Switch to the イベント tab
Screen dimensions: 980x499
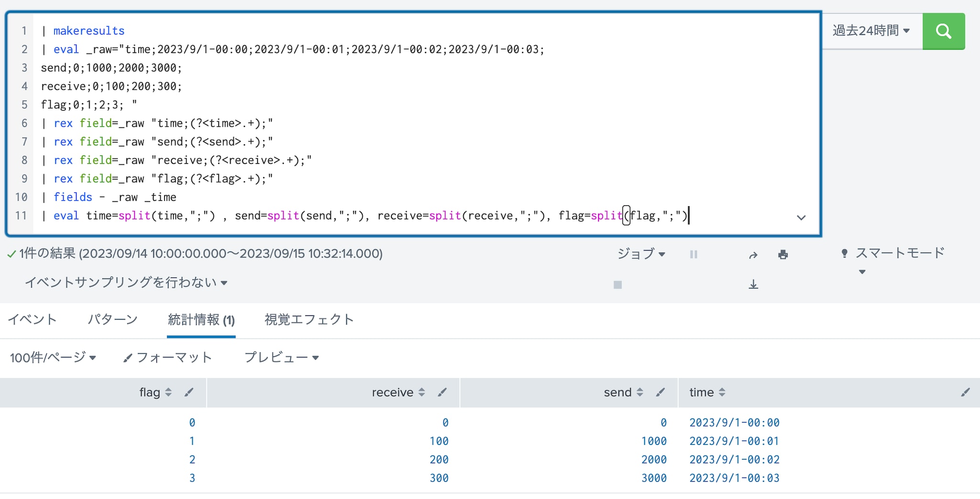point(33,320)
